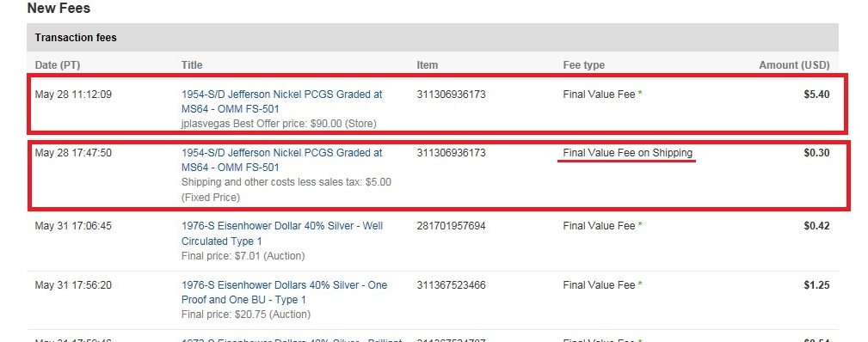868x342 pixels.
Task: Open 1976-S Eisenhower Dollars One Proof link
Action: 284,292
